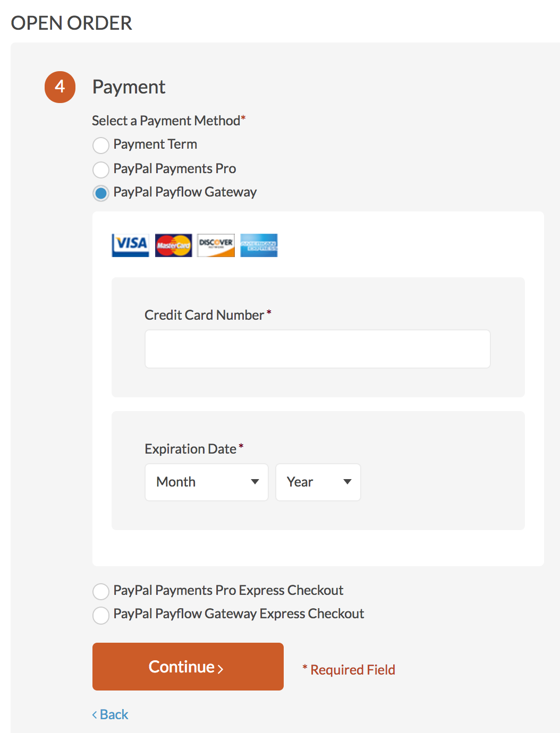Click the MasterCard logo
The height and width of the screenshot is (733, 560).
click(x=174, y=245)
